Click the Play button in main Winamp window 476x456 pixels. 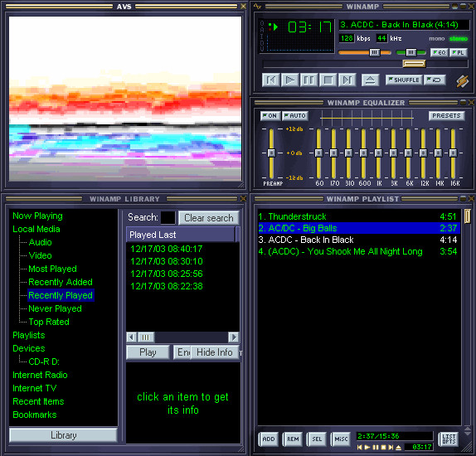(290, 80)
